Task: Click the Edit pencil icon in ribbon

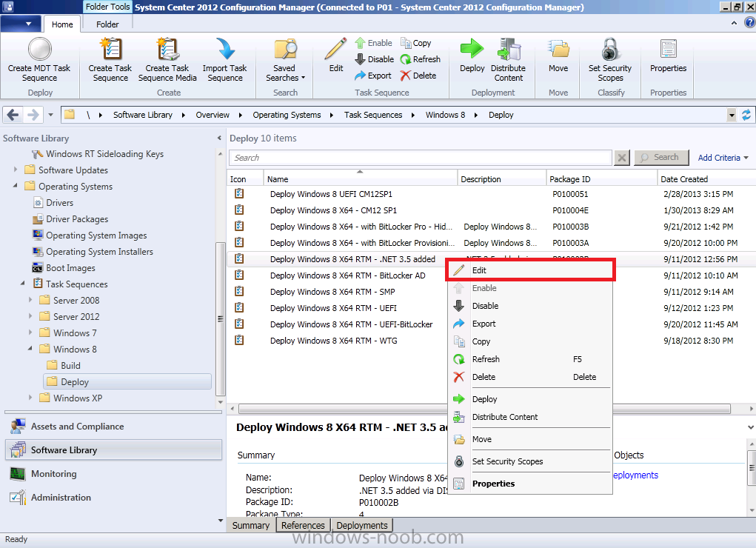Action: pos(335,49)
